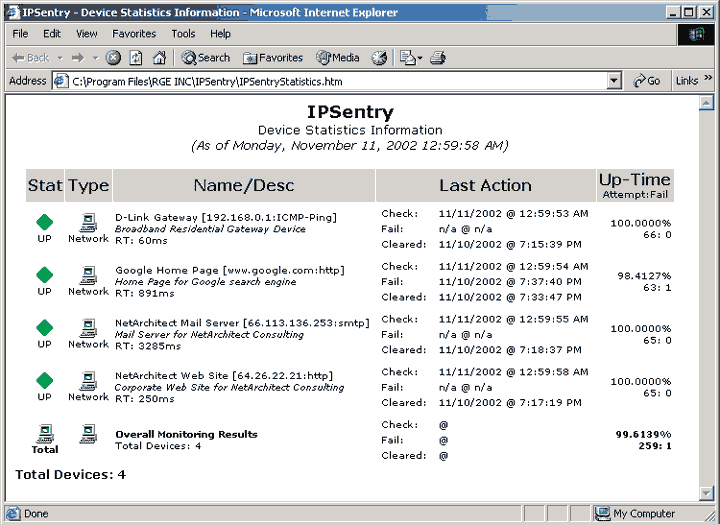
Task: Open the Tools menu
Action: point(183,34)
